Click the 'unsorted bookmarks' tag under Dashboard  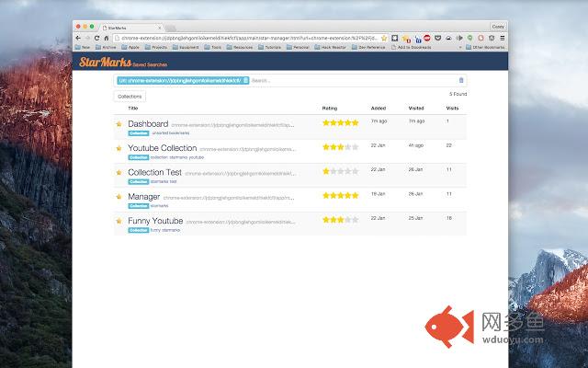171,133
